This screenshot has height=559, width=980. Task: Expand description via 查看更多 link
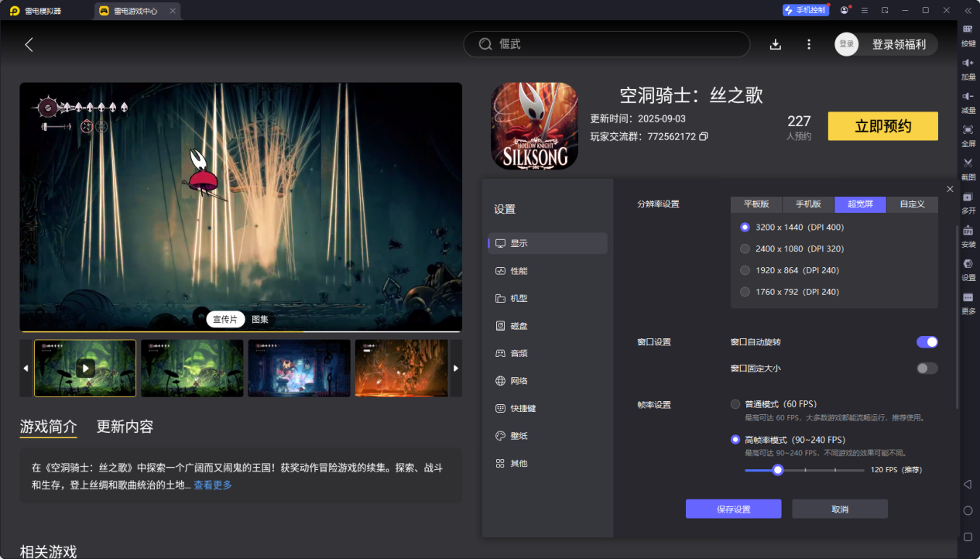[213, 485]
